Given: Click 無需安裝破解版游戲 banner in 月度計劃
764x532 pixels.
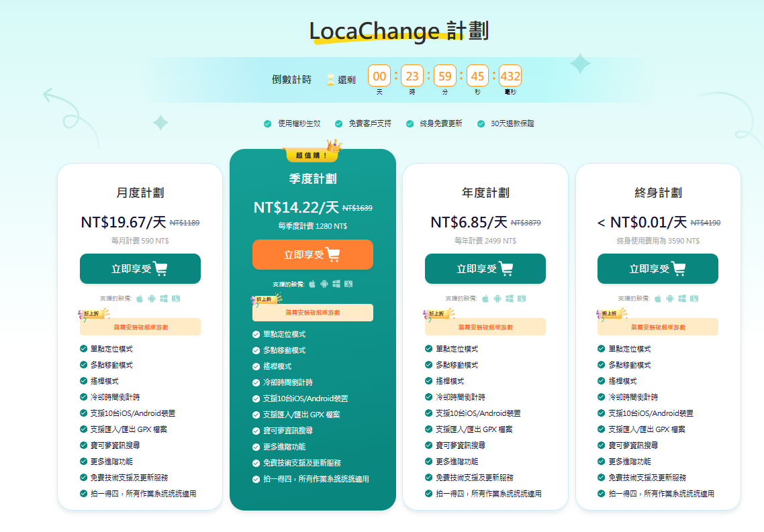Looking at the screenshot, I should tap(140, 327).
